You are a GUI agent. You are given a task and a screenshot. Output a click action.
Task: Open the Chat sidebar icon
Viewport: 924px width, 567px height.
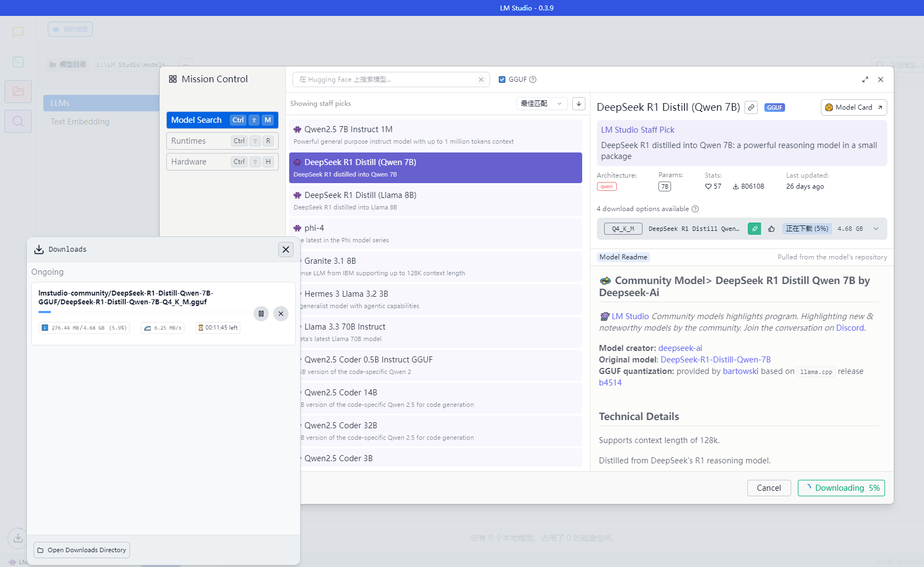18,32
